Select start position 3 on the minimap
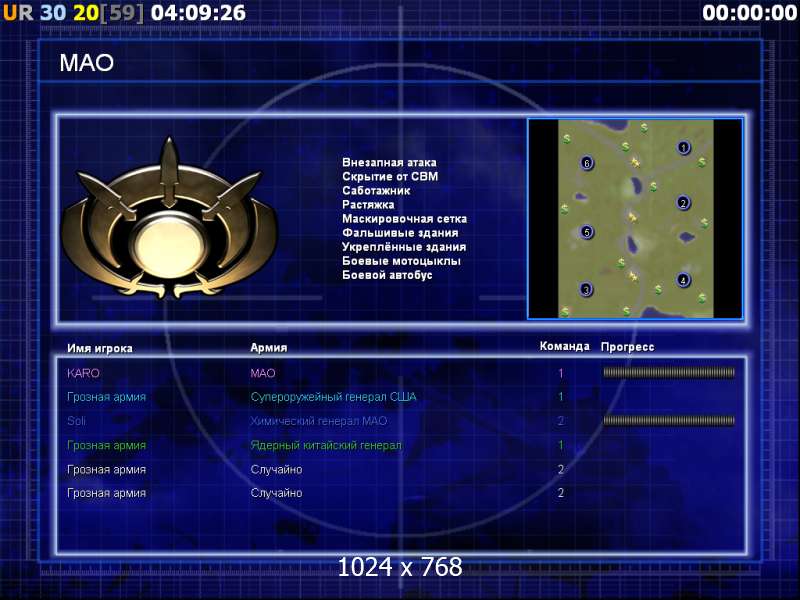 (x=586, y=290)
